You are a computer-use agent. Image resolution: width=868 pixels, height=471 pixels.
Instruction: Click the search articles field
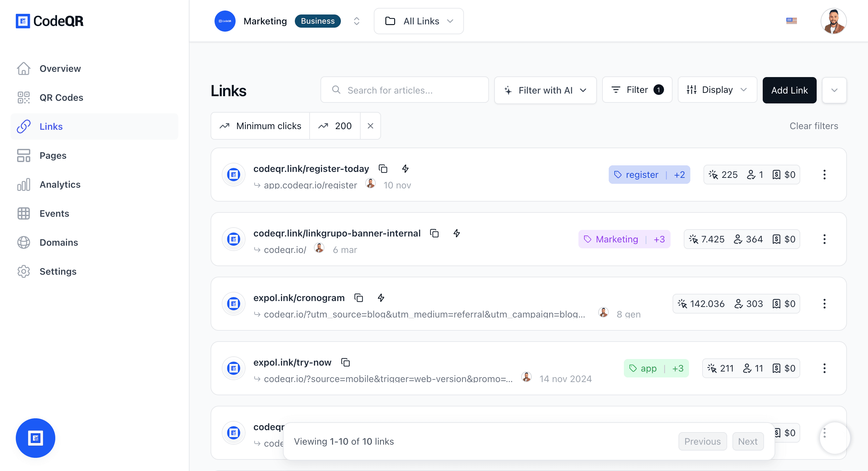point(404,90)
